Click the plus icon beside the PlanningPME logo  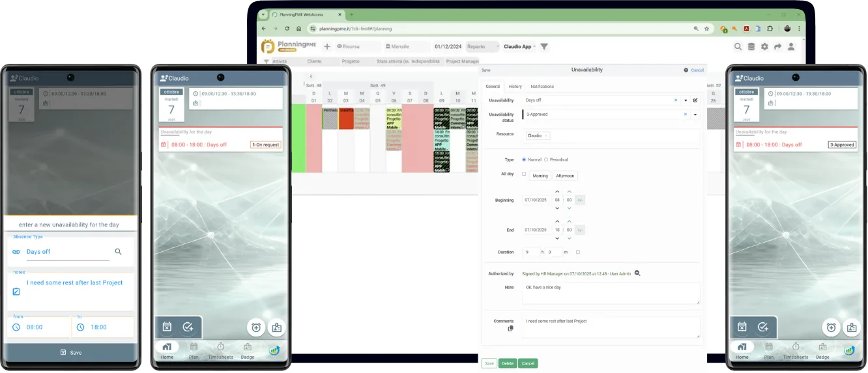[x=327, y=47]
